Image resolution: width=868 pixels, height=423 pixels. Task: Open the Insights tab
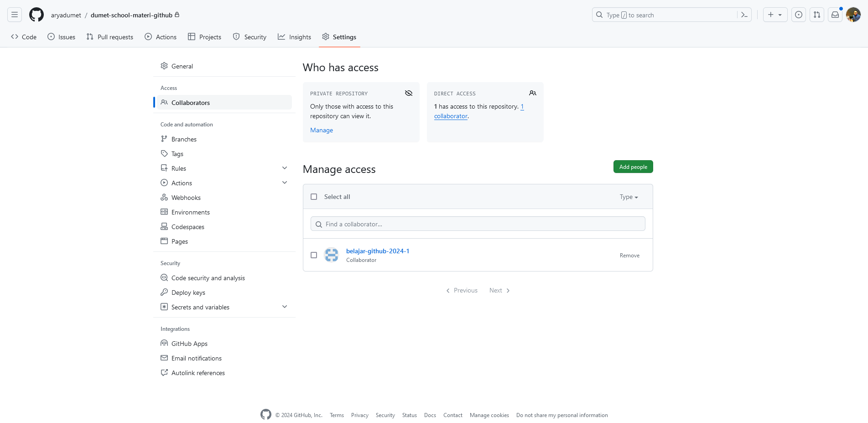pos(294,37)
